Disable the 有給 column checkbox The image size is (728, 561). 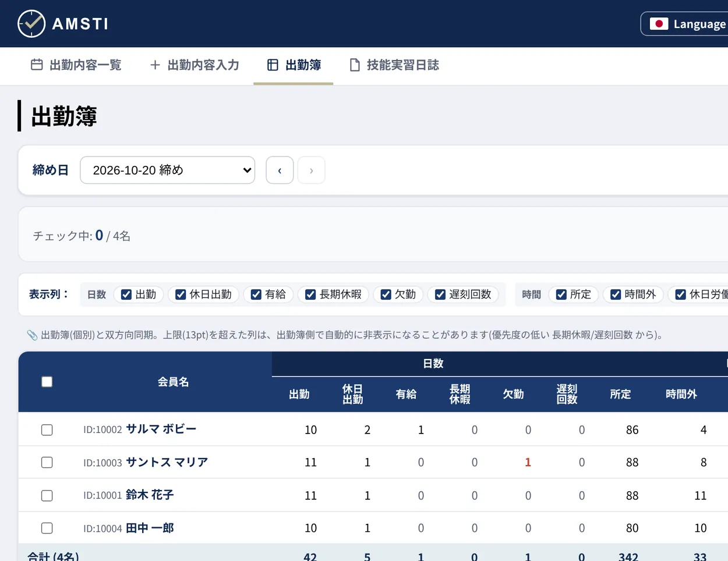[x=256, y=294]
